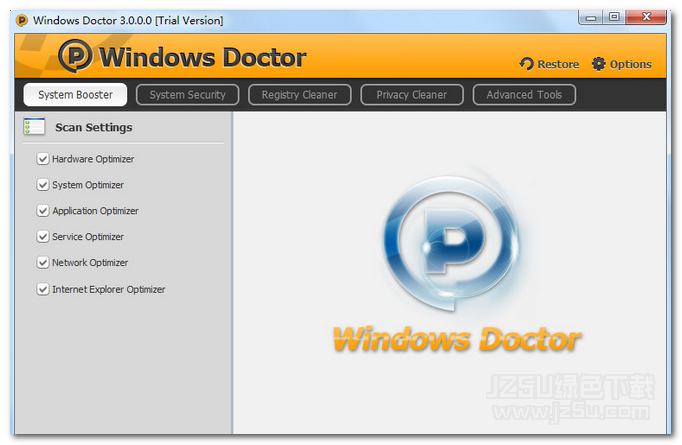This screenshot has width=682, height=445.
Task: Click the Scan Settings list icon
Action: 34,127
